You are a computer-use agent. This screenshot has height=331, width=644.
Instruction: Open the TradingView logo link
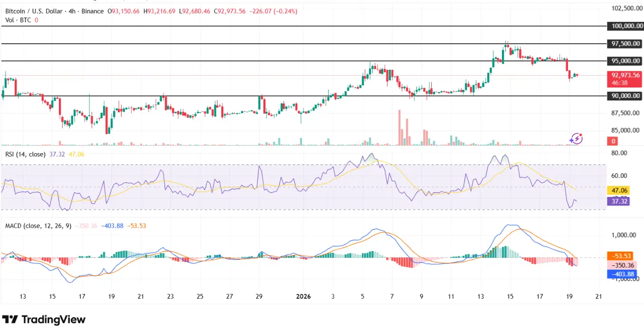(x=44, y=319)
